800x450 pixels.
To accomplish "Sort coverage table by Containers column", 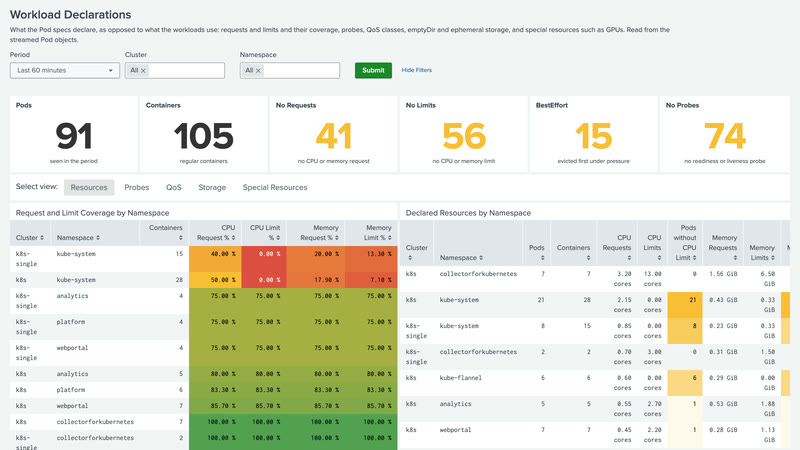I will 165,233.
